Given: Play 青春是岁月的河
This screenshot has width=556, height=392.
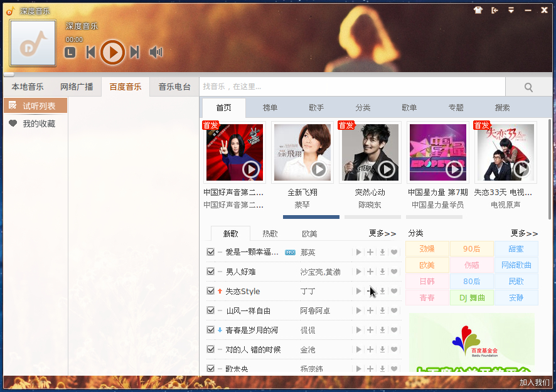Looking at the screenshot, I should coord(358,330).
